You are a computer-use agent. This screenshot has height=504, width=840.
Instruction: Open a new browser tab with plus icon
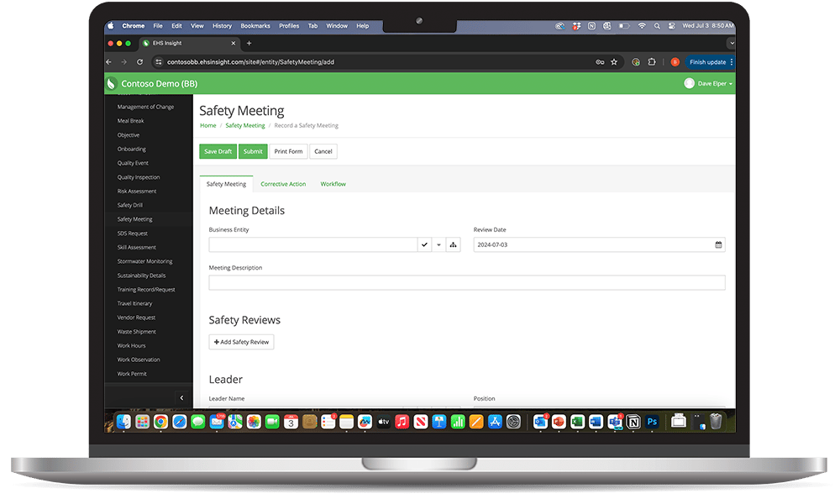click(x=249, y=44)
